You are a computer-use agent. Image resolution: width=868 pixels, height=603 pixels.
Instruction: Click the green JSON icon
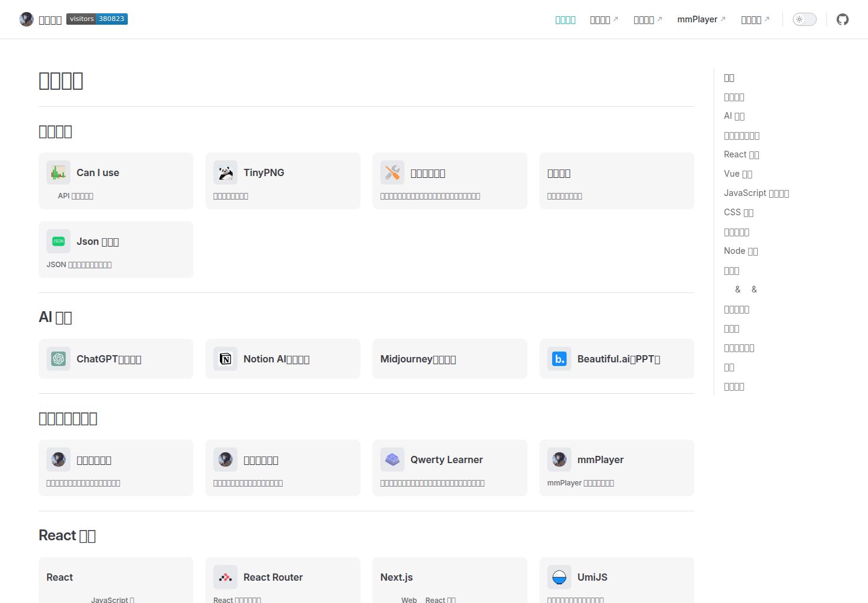[x=58, y=241]
